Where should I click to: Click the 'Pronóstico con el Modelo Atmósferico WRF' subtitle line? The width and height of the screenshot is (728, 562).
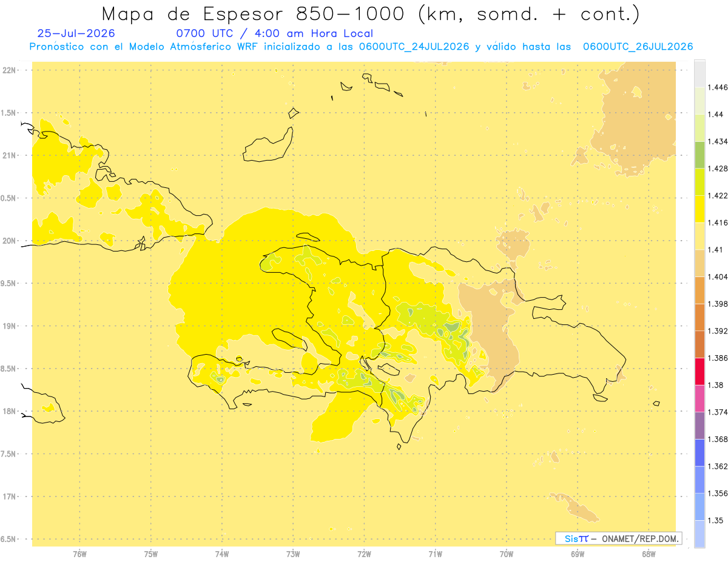[361, 47]
